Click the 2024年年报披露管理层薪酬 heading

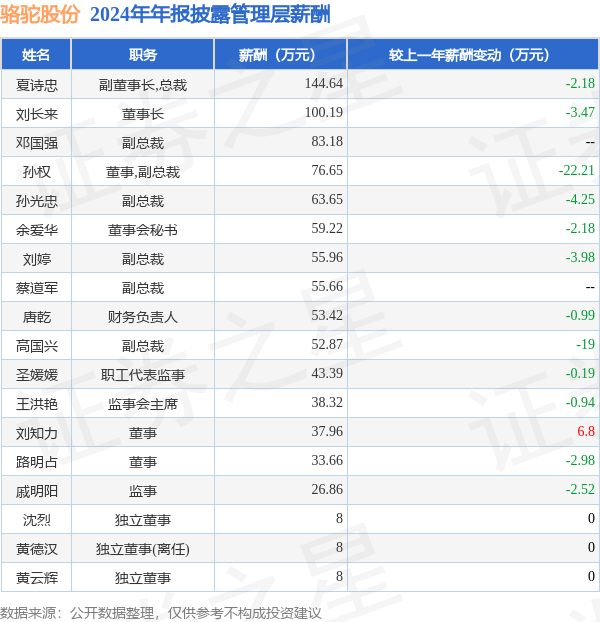pos(210,15)
